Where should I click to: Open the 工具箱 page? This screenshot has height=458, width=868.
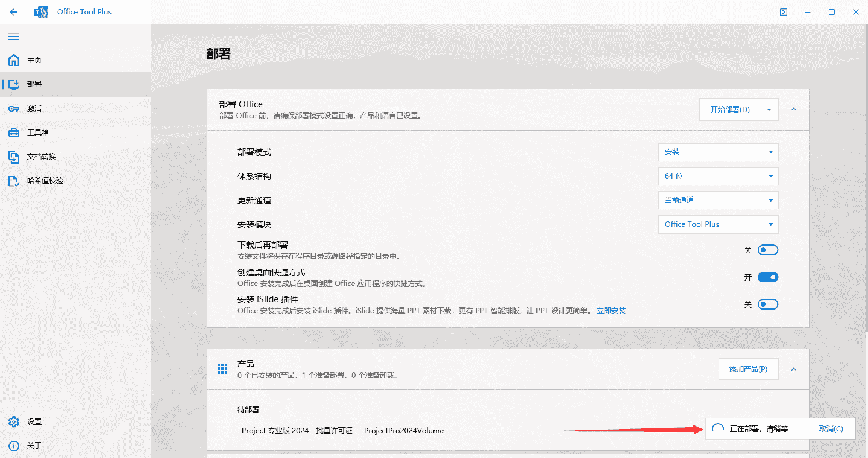[75, 133]
